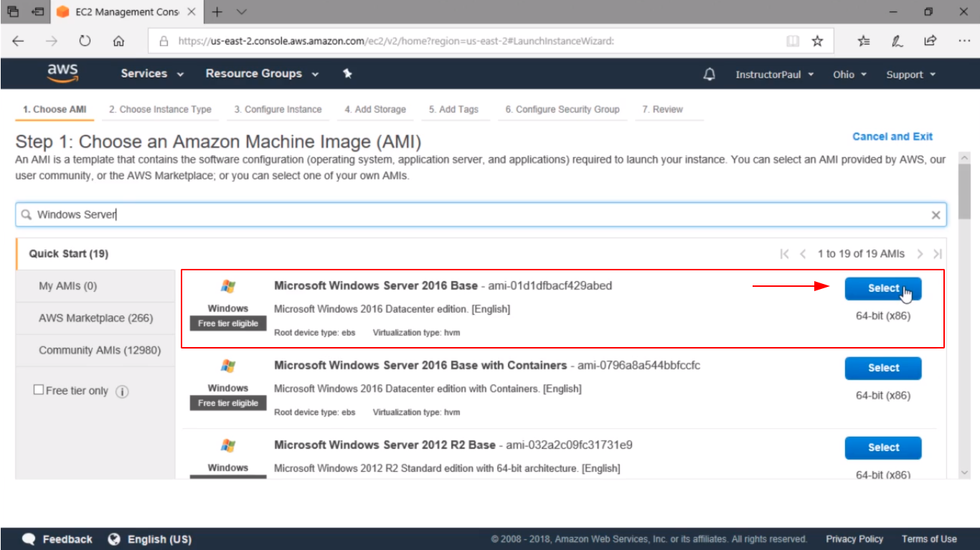
Task: Click inside the AMI search field
Action: pos(481,214)
